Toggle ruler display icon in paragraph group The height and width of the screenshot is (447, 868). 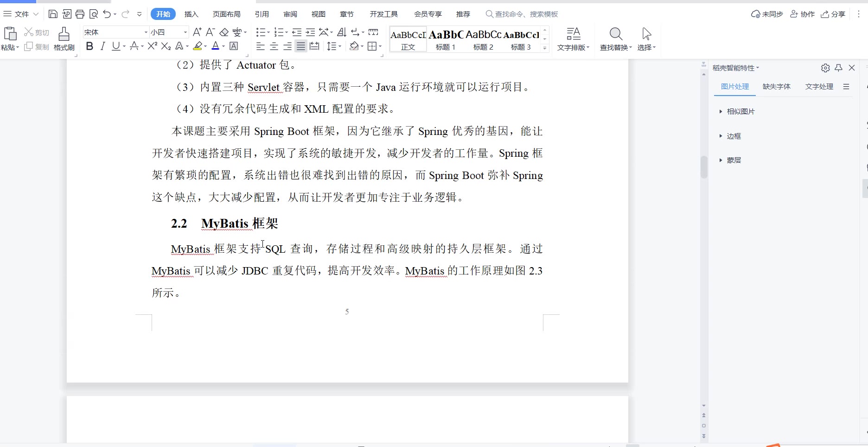[373, 32]
